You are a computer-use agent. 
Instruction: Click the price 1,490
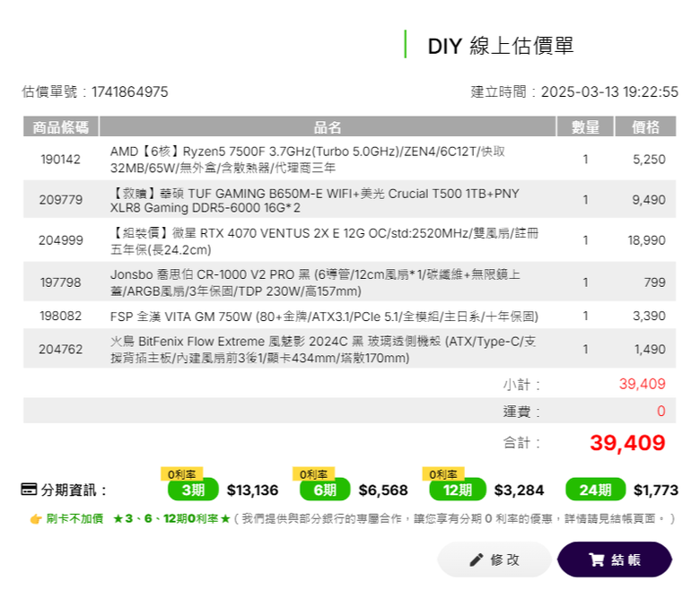(650, 349)
